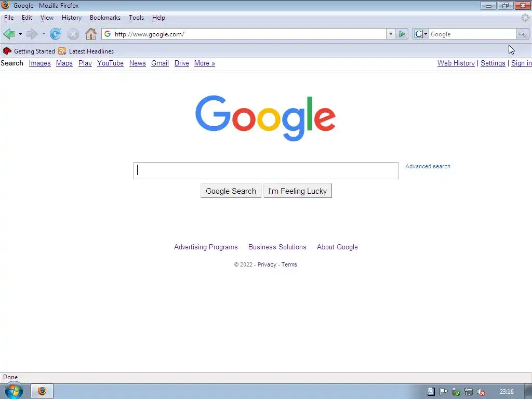Click the greyed-out Stop loading button
532x399 pixels.
point(73,34)
